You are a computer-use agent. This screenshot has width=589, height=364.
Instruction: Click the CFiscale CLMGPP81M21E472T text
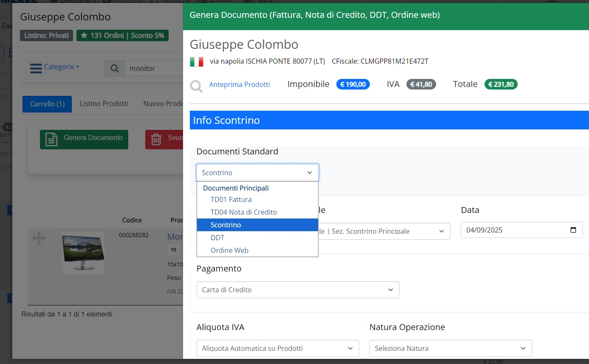(x=380, y=61)
